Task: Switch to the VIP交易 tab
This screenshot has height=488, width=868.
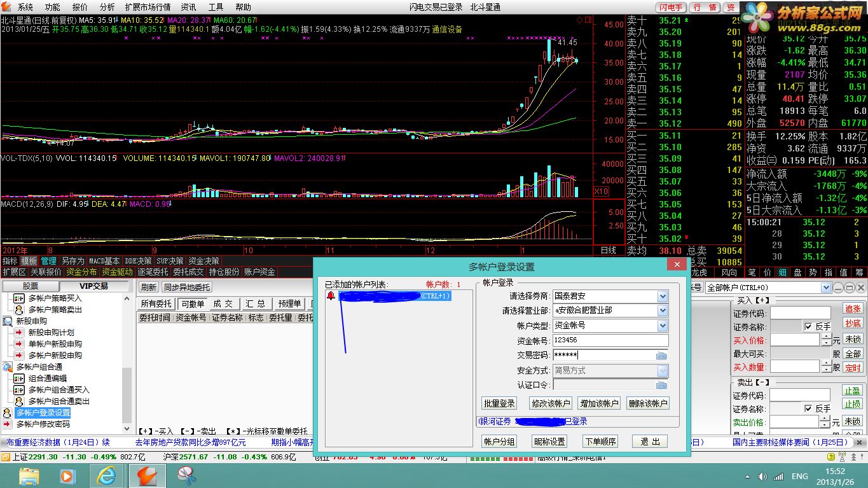Action: coord(93,286)
